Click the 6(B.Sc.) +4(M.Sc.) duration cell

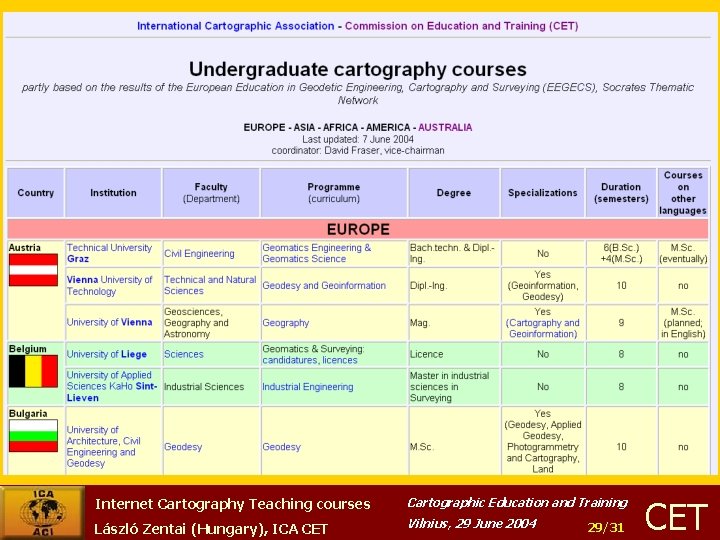[x=621, y=253]
